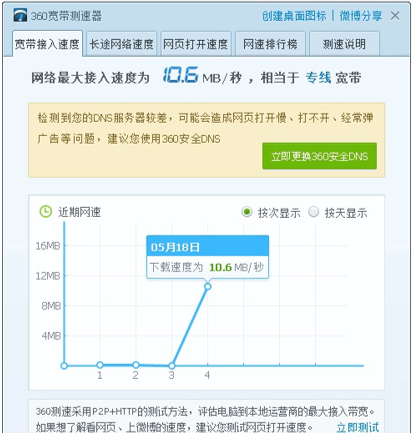Switch to the 宽带接入速度 tab
The width and height of the screenshot is (414, 435).
47,44
